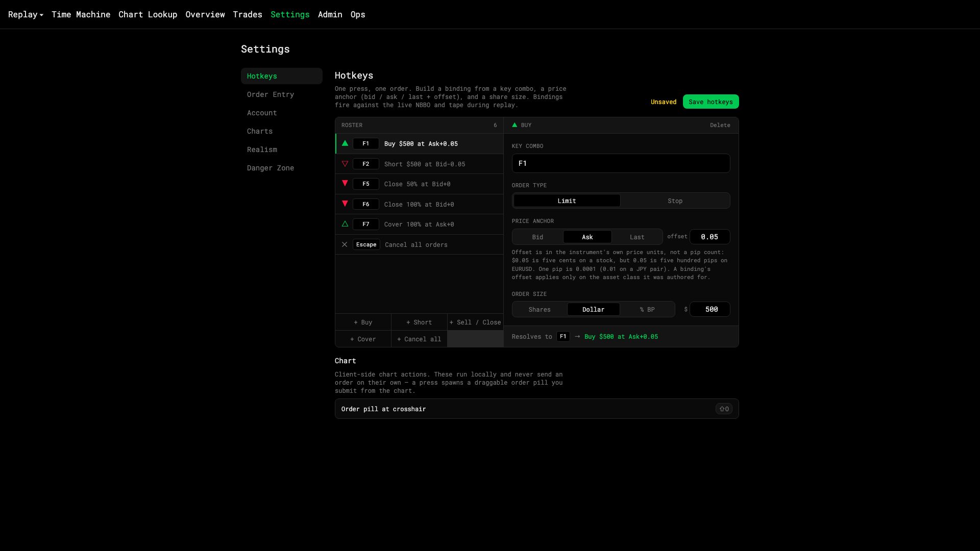Viewport: 980px width, 551px height.
Task: Select "Cancel all orders" roster row
Action: click(x=419, y=244)
